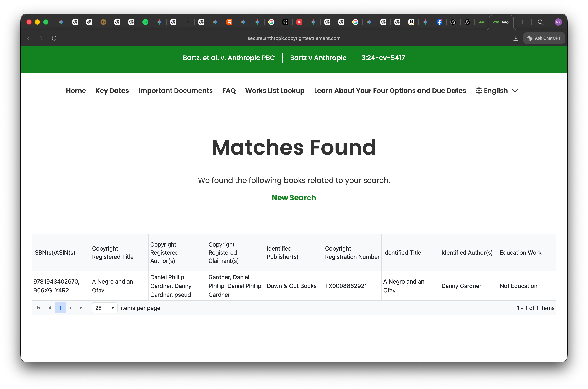Switch to the Facebook tab
Viewport: 588px width, 389px height.
(x=439, y=22)
